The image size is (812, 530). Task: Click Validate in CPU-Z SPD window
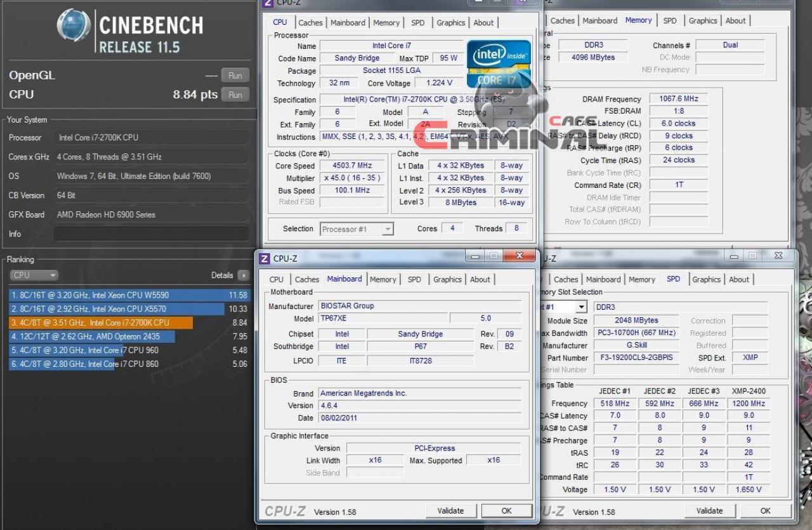click(709, 511)
